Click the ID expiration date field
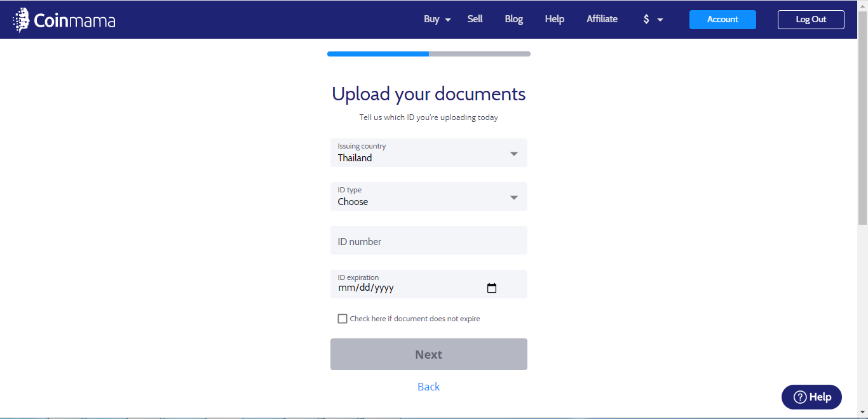Image resolution: width=868 pixels, height=419 pixels. (x=429, y=284)
